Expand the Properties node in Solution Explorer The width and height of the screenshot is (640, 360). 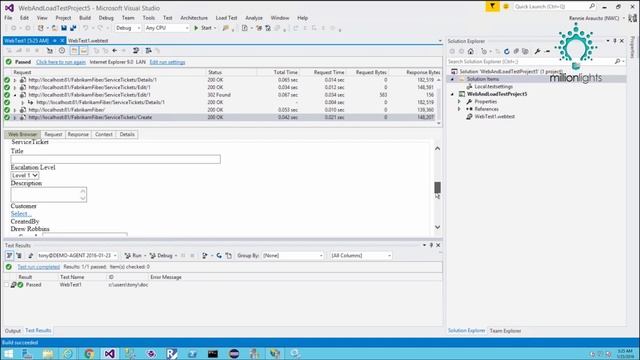[459, 102]
